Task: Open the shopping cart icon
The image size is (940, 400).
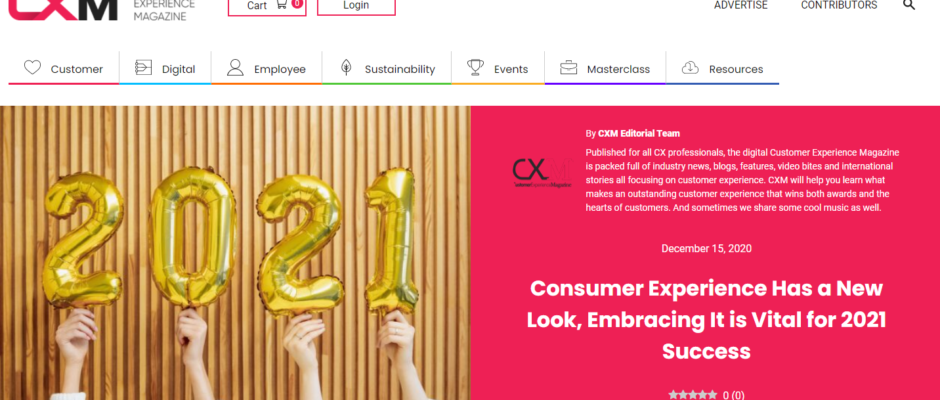Action: coord(281,5)
